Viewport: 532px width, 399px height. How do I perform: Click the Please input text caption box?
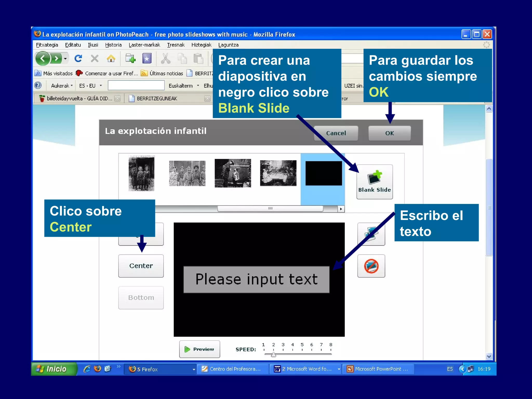(256, 280)
